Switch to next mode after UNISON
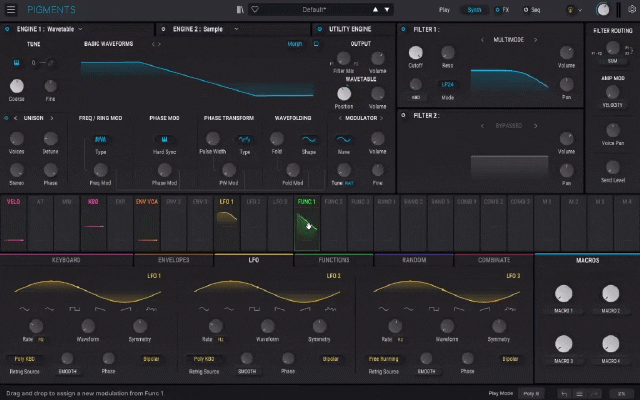Screen dimensions: 640x400 (x=52, y=118)
